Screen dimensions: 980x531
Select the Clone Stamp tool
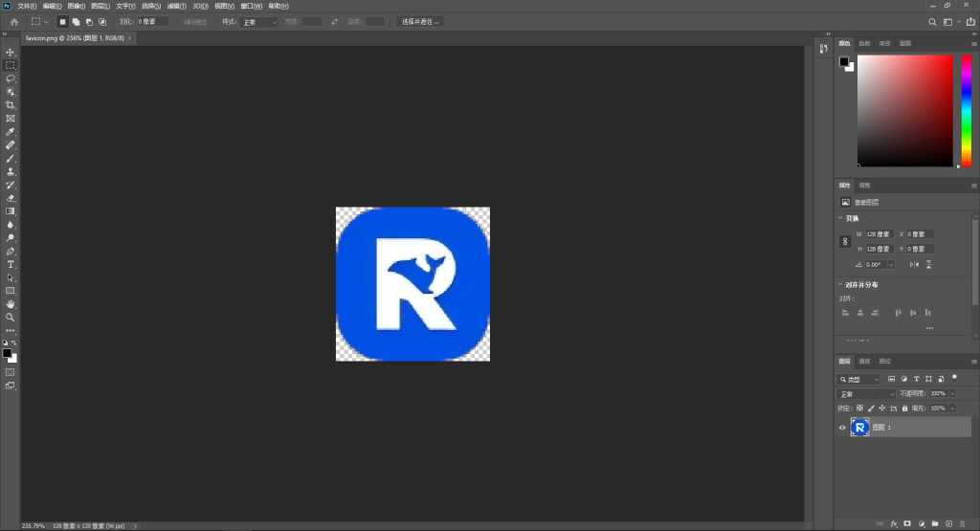(x=10, y=172)
